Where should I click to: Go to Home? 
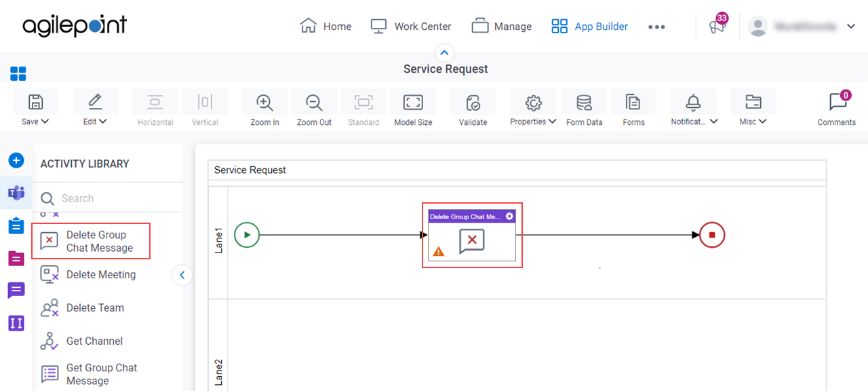(x=325, y=26)
